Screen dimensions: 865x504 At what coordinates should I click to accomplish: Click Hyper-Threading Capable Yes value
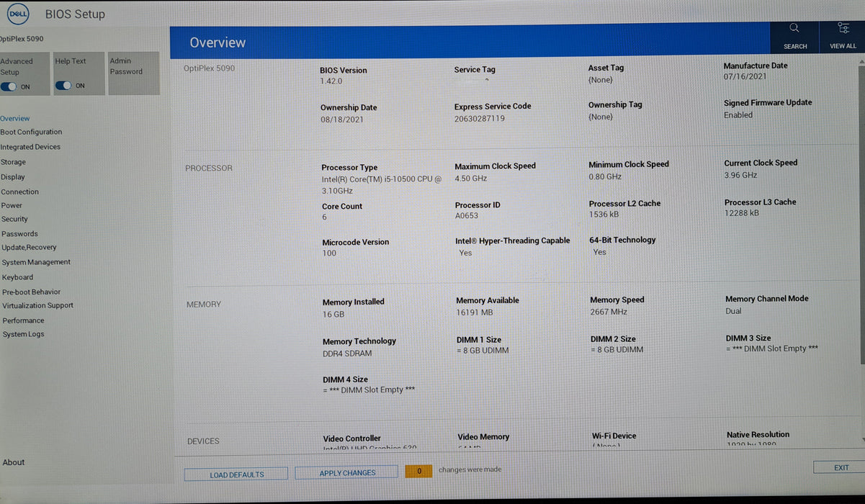tap(465, 253)
